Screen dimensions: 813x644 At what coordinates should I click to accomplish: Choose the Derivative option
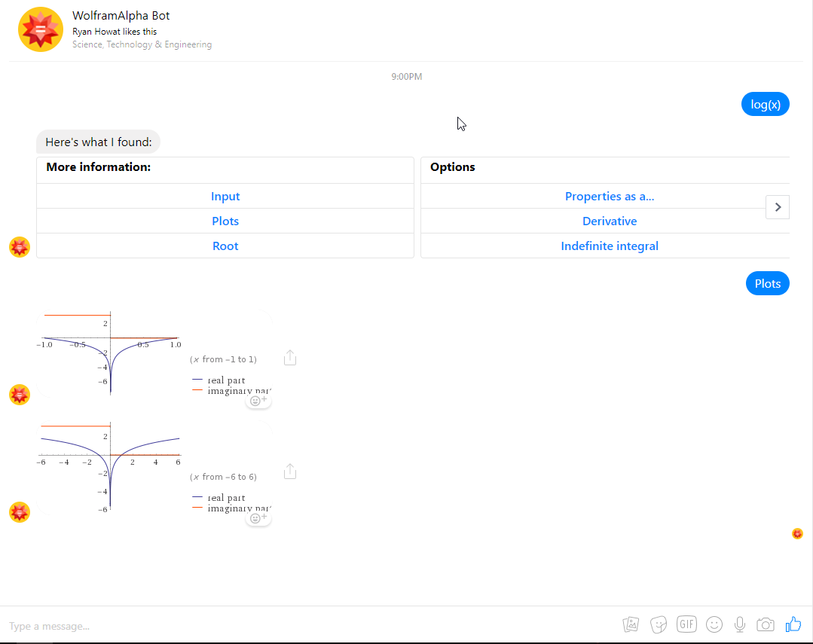click(x=610, y=221)
